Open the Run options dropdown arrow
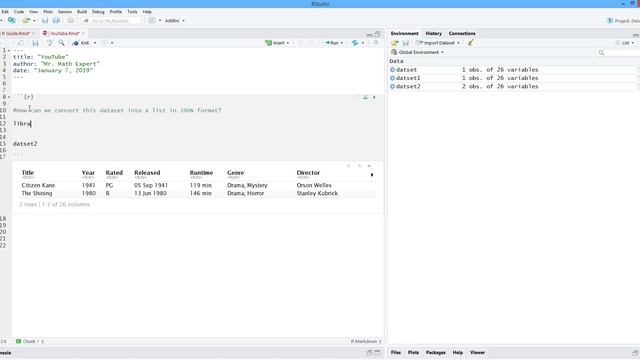640x360 pixels. 342,43
